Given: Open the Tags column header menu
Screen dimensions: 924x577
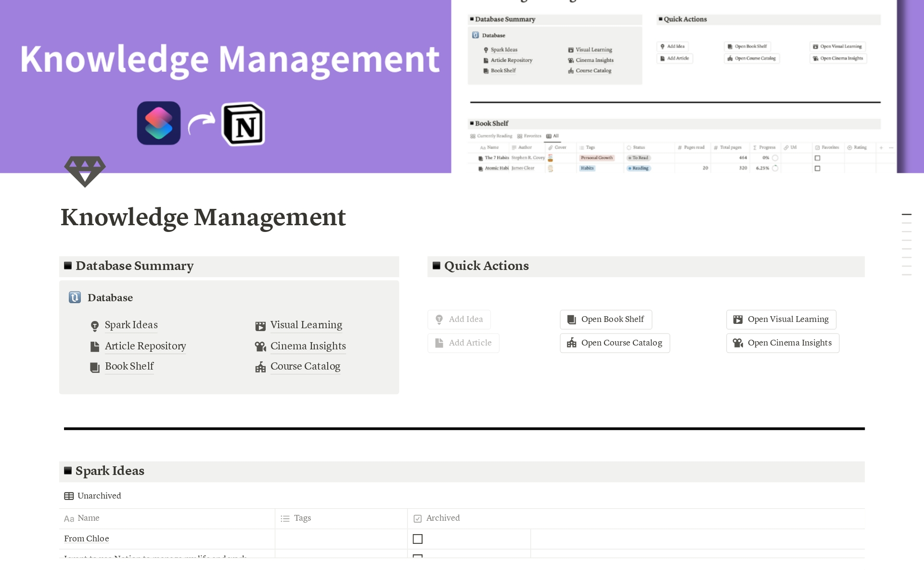Looking at the screenshot, I should point(302,518).
